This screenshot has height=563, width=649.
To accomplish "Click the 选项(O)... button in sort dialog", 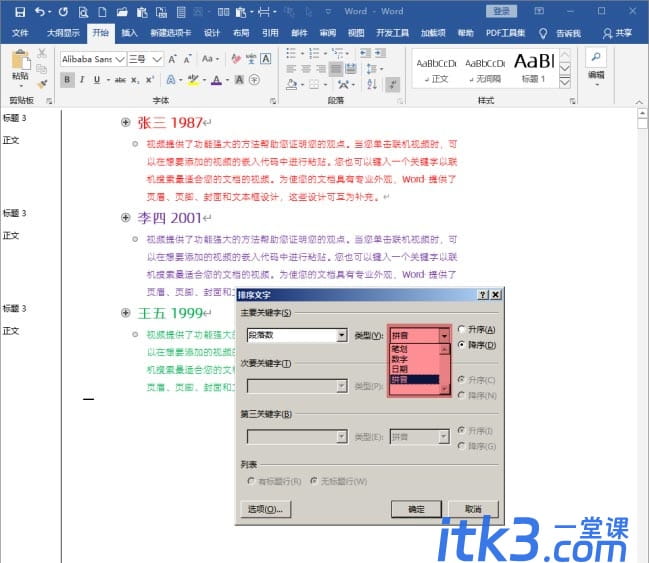I will click(x=265, y=509).
